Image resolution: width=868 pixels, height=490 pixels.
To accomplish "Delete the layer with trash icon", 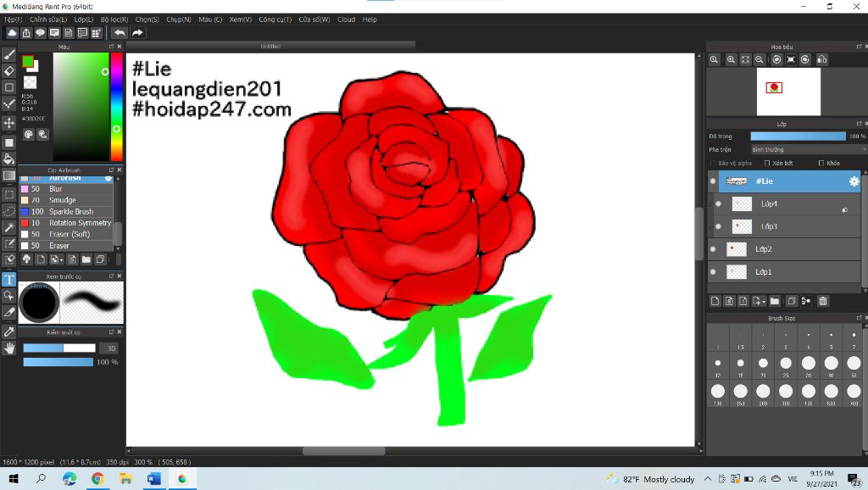I will coord(822,301).
